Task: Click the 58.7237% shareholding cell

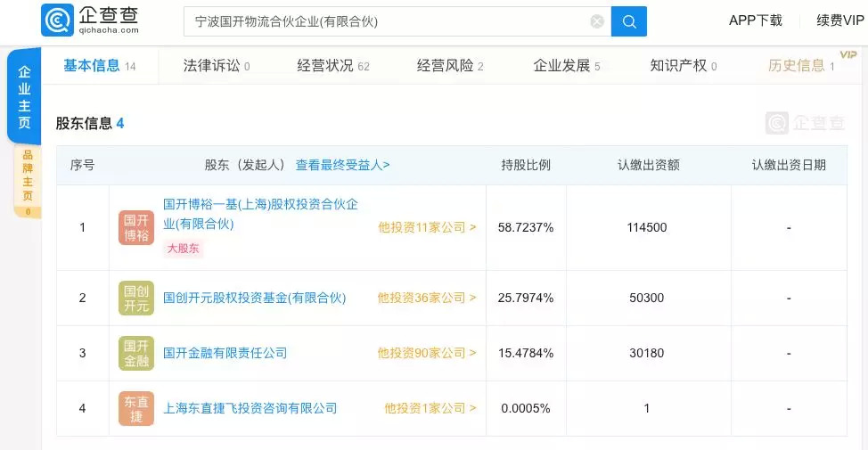Action: [x=526, y=227]
